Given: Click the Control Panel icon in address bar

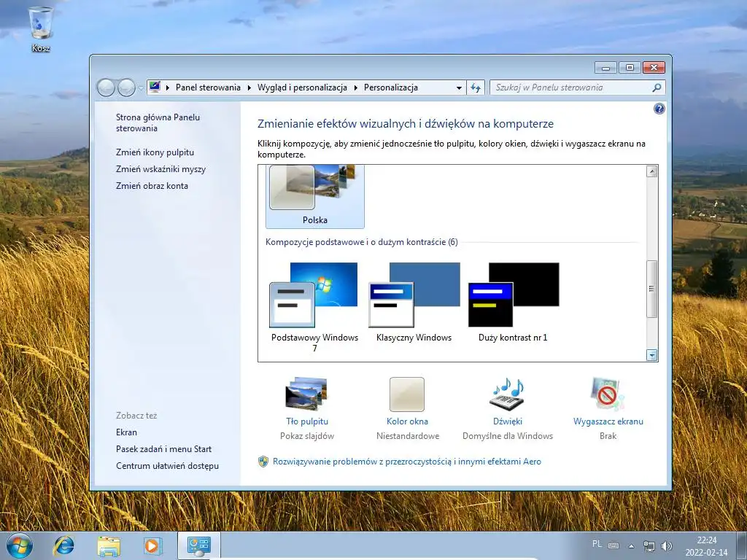Looking at the screenshot, I should (x=155, y=87).
